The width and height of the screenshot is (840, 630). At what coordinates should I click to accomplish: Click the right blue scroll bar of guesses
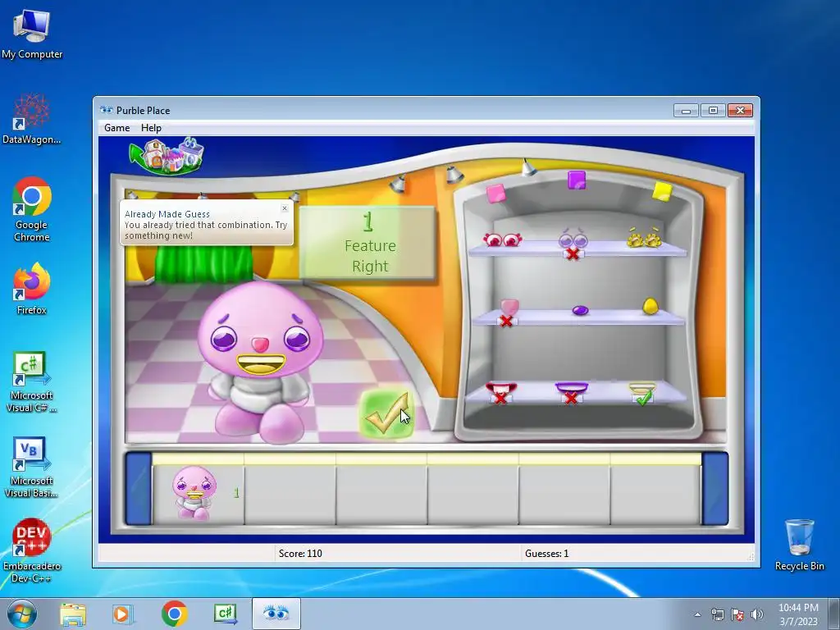[715, 488]
